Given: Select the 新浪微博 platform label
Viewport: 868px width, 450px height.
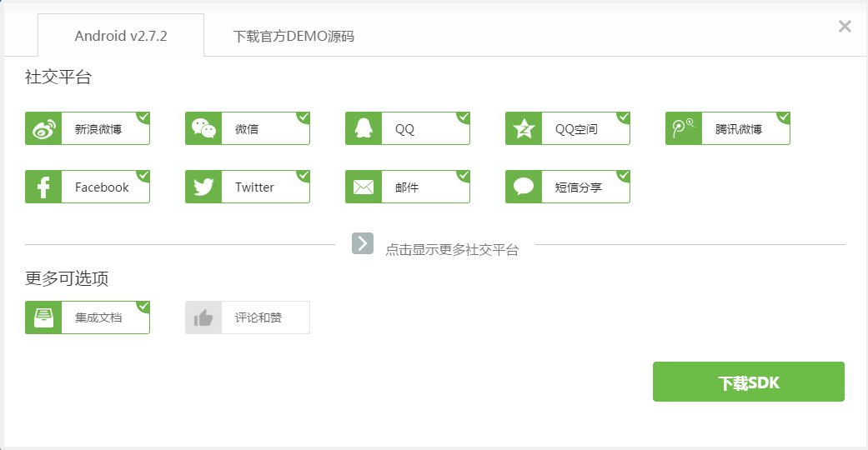Looking at the screenshot, I should pyautogui.click(x=98, y=129).
